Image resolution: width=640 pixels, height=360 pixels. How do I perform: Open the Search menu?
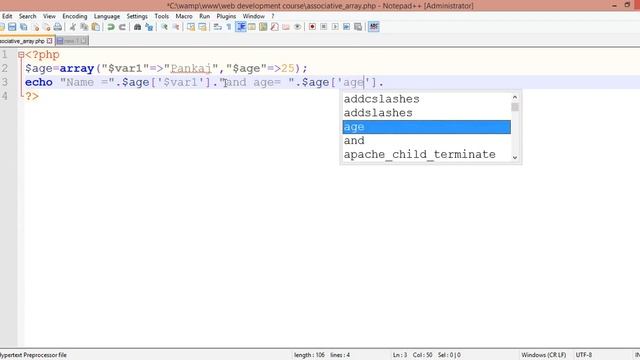[x=27, y=16]
